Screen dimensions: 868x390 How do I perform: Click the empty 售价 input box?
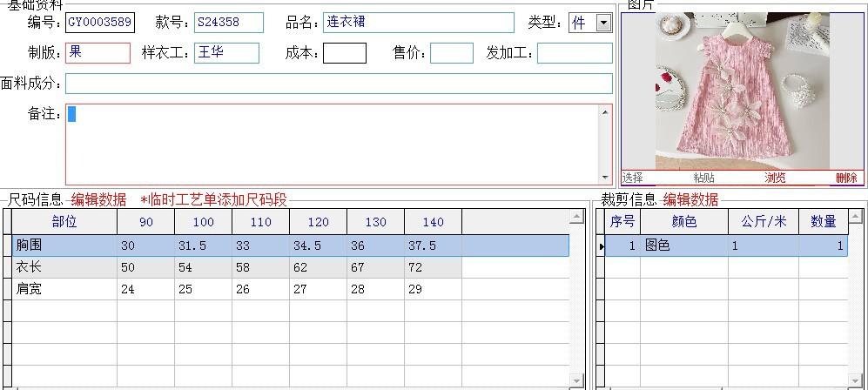click(x=451, y=53)
